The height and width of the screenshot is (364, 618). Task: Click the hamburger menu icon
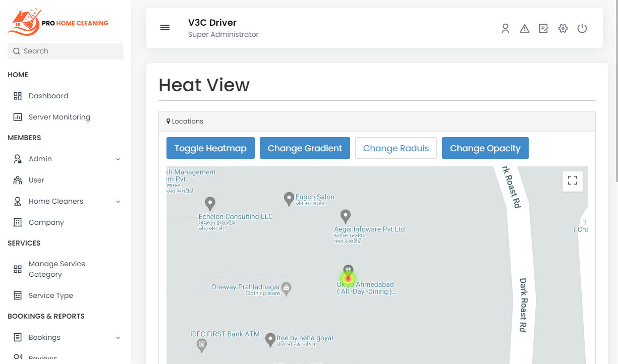click(x=165, y=27)
